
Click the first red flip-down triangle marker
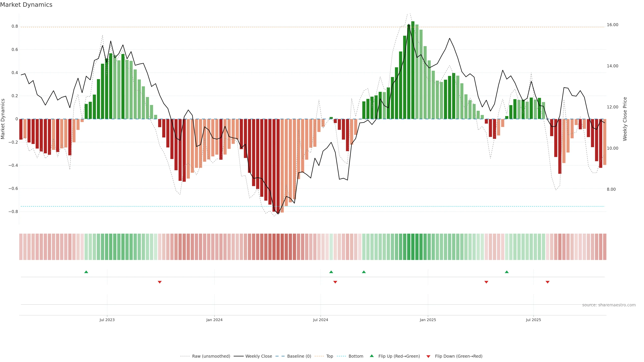click(160, 282)
